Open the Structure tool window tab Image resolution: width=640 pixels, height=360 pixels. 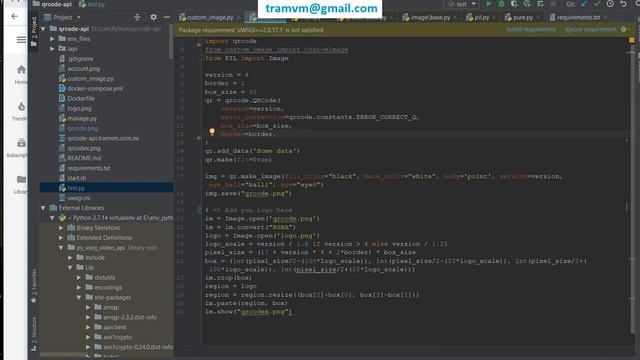(x=34, y=334)
